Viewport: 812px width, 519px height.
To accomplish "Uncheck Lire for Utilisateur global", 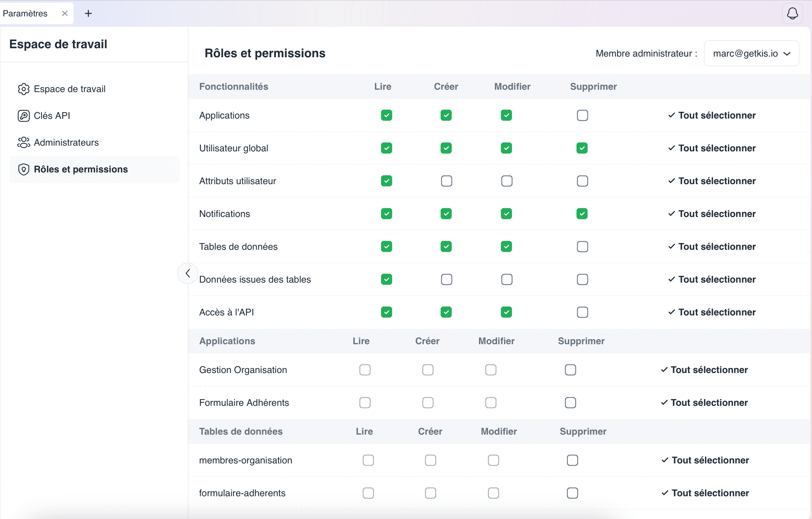I will 387,148.
